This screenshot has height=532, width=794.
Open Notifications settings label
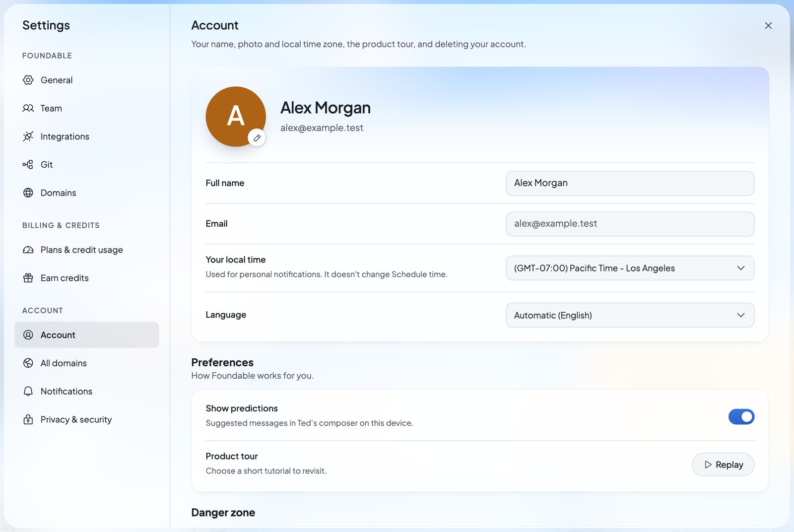66,391
